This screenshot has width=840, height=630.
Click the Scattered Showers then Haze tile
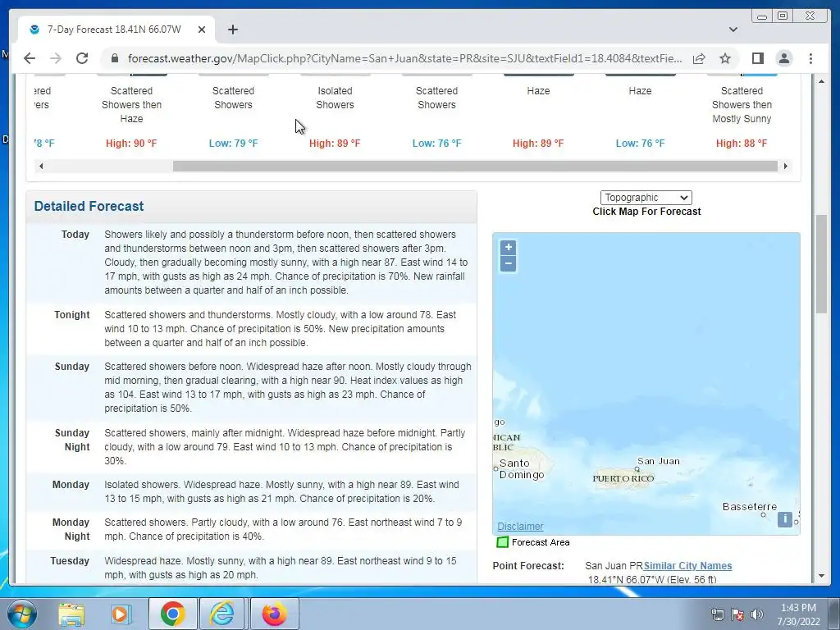[131, 105]
